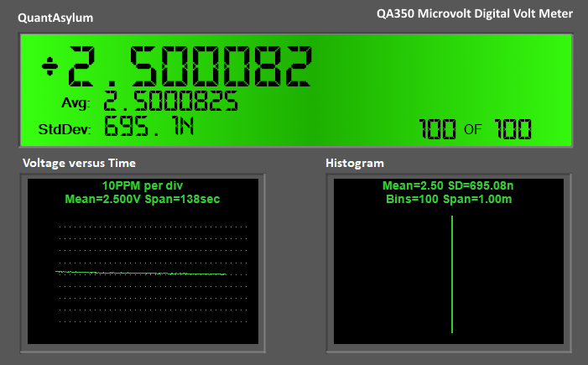588x365 pixels.
Task: Click the Avg label on the display
Action: [x=75, y=103]
